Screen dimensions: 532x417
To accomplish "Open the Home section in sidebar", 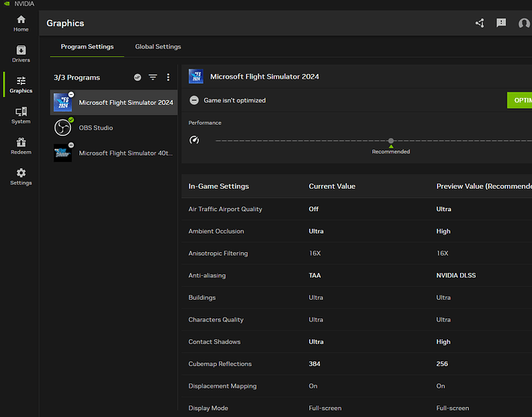I will tap(21, 23).
